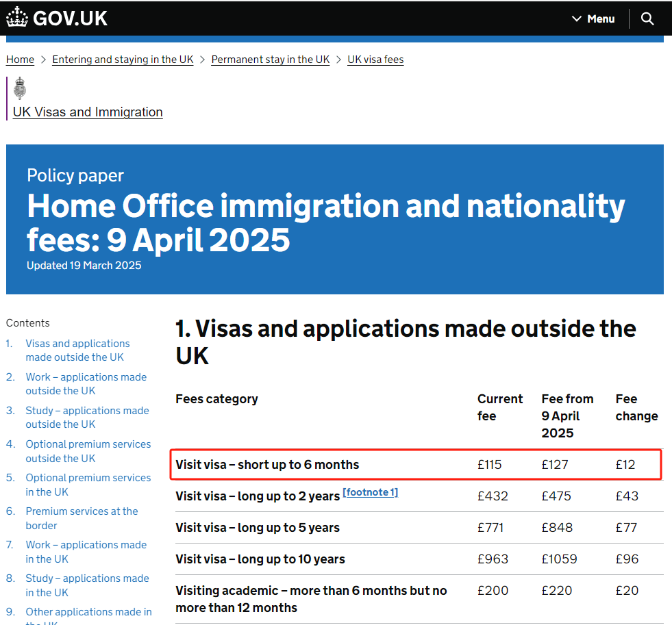Navigate to Permanent stay in the UK breadcrumb
672x625 pixels.
tap(271, 60)
